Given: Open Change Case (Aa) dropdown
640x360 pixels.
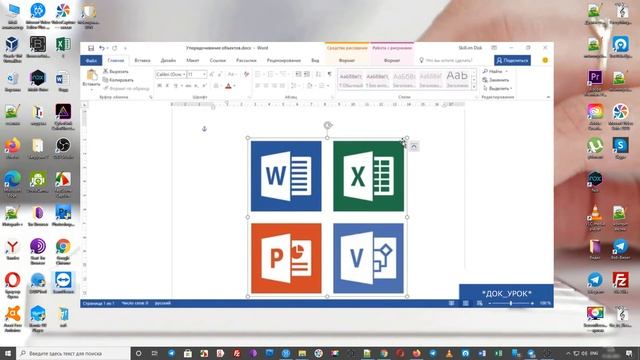Looking at the screenshot, I should pos(231,74).
